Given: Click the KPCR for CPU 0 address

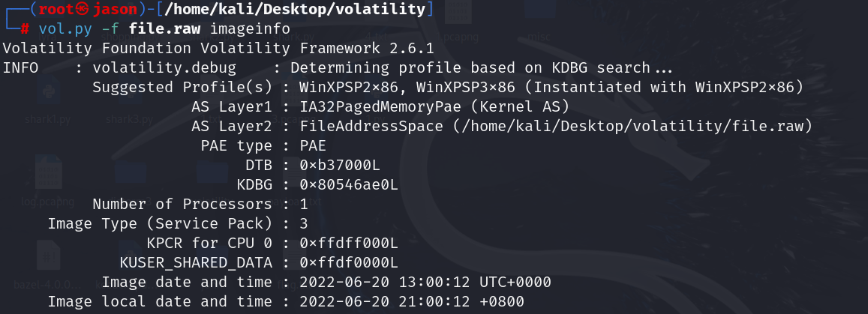Looking at the screenshot, I should point(348,243).
